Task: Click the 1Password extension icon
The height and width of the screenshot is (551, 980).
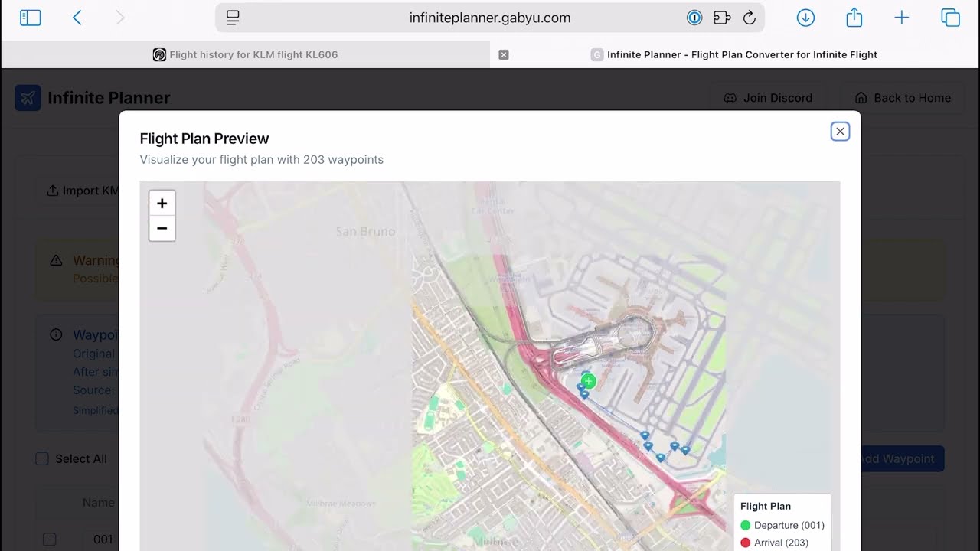Action: 694,18
